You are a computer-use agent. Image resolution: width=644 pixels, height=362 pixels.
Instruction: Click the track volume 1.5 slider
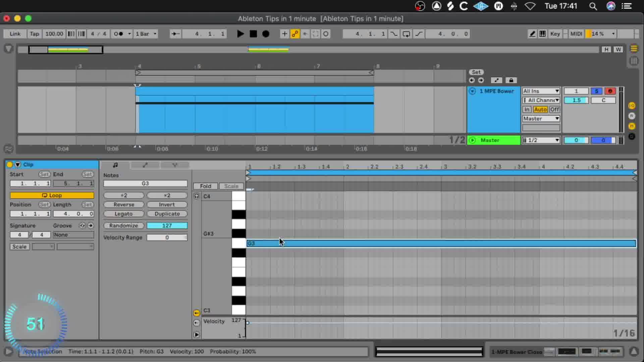coord(576,100)
